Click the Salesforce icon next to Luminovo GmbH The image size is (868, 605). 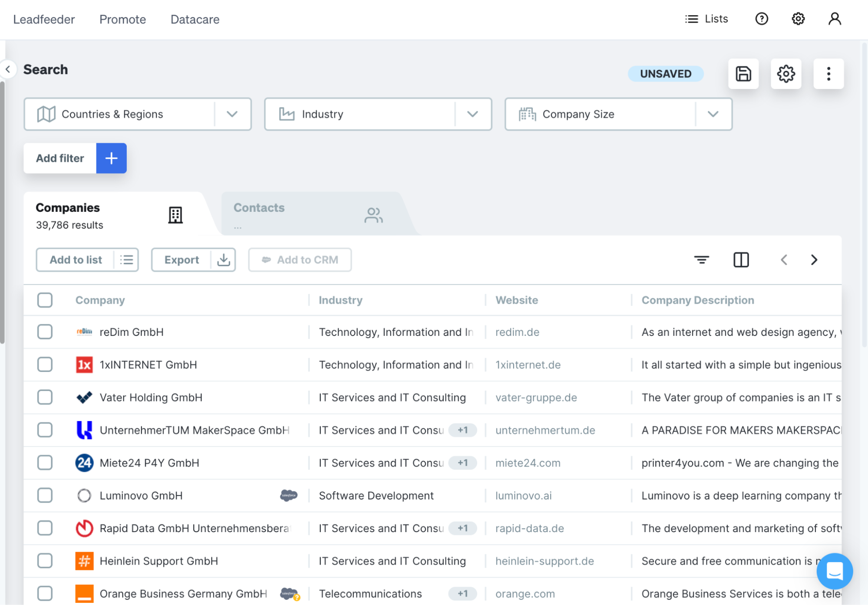288,495
